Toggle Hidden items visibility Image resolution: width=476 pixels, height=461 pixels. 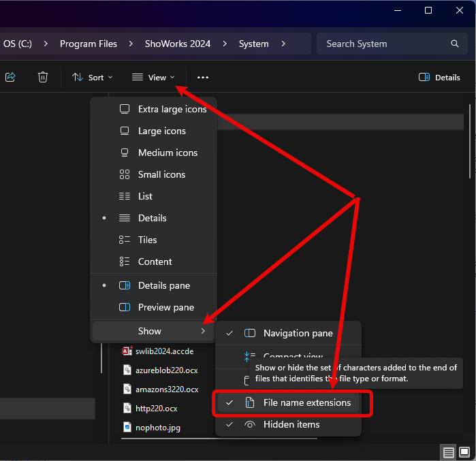tap(291, 424)
